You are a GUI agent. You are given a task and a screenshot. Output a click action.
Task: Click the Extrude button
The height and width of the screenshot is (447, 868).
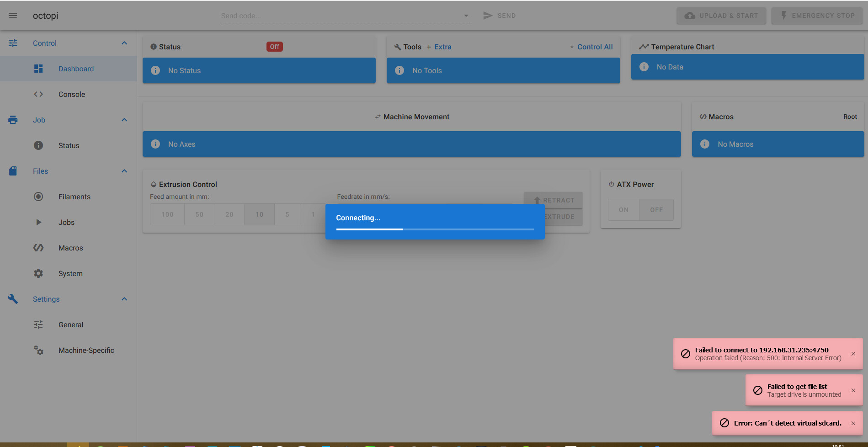coord(563,217)
